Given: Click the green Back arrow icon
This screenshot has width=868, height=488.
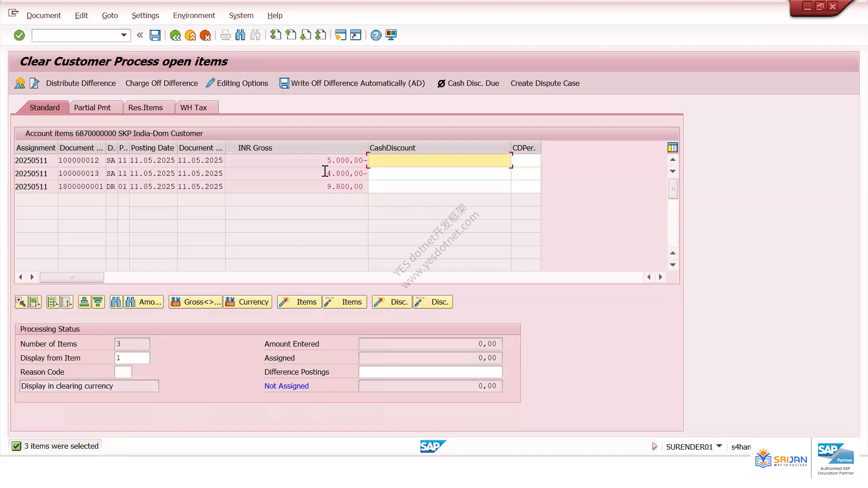Looking at the screenshot, I should coord(175,35).
